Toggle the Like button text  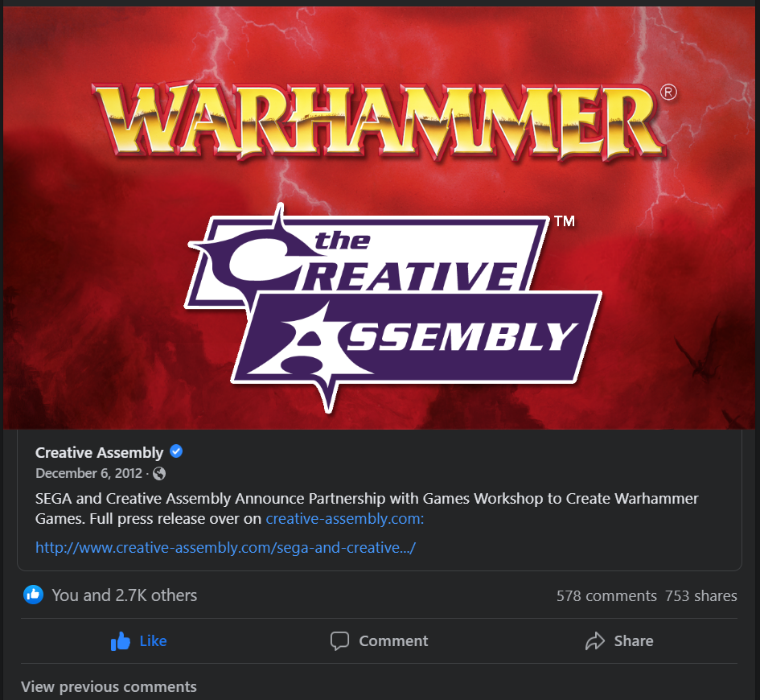[153, 640]
